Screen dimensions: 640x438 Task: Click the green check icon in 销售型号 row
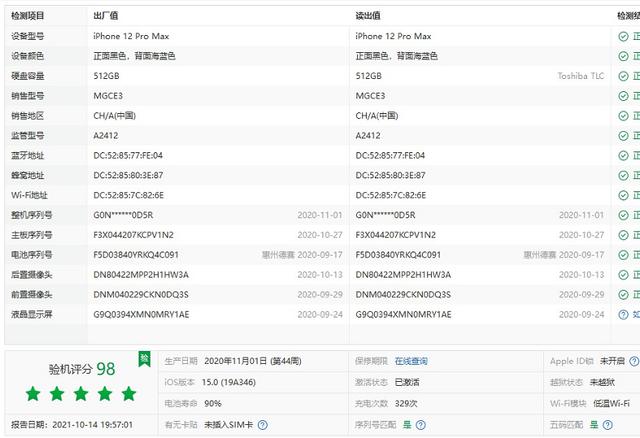pyautogui.click(x=623, y=96)
